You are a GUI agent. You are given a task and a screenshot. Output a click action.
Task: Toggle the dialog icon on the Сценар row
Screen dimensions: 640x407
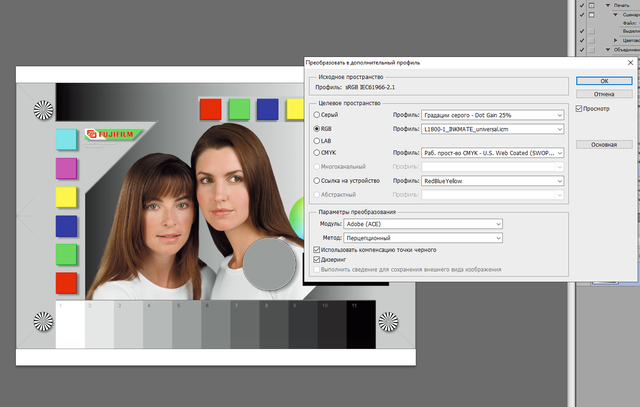(591, 15)
